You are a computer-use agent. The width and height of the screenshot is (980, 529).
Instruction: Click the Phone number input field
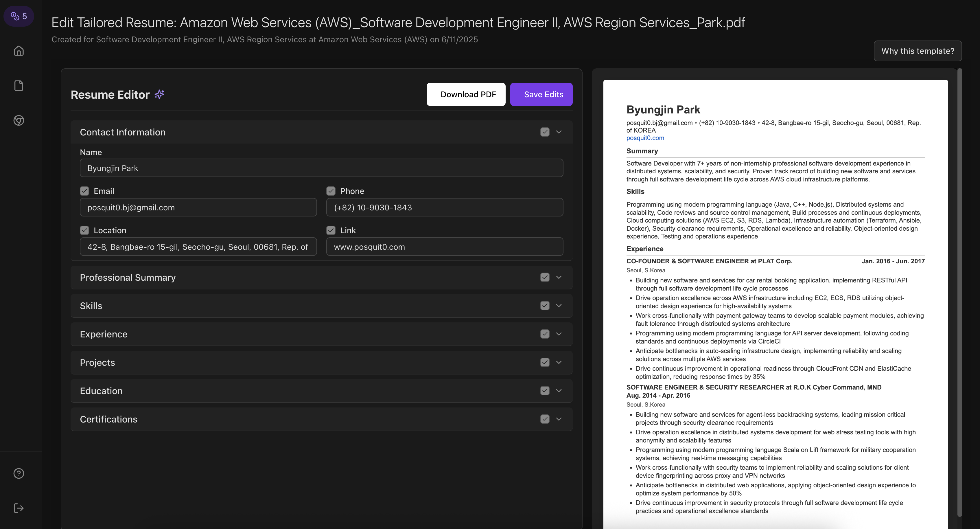click(x=445, y=207)
